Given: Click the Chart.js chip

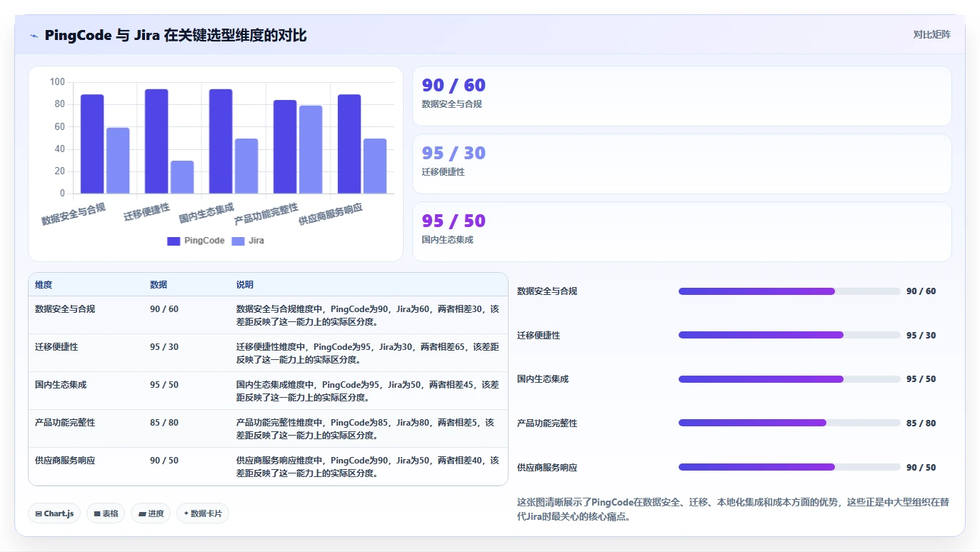Looking at the screenshot, I should 54,513.
